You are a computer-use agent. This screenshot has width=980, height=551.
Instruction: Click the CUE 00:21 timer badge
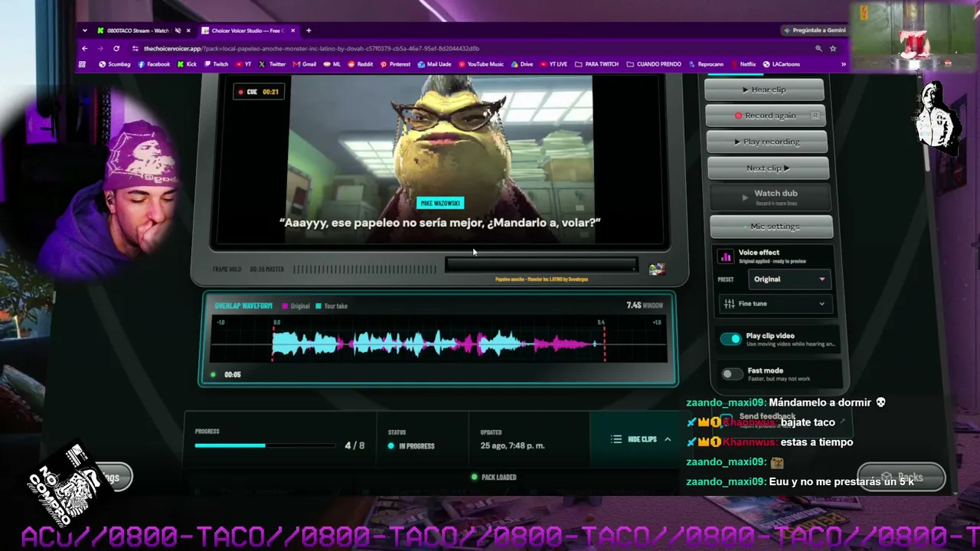(x=259, y=92)
